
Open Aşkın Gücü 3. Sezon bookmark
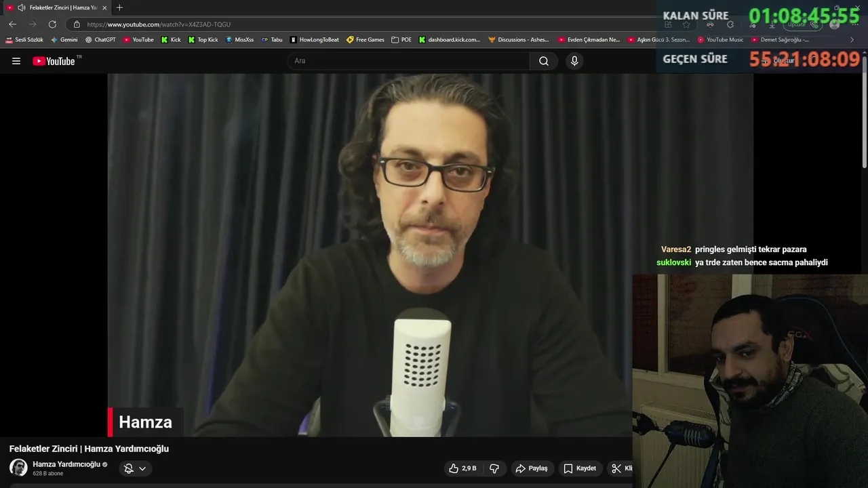point(659,40)
